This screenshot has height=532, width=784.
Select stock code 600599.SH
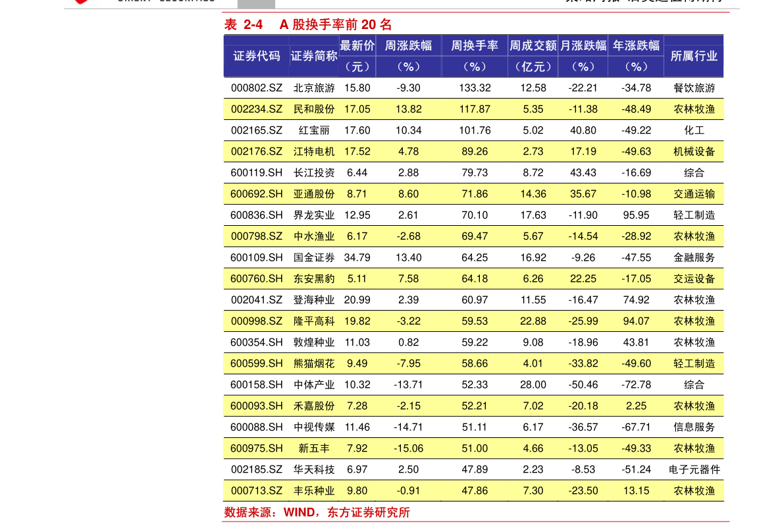tap(257, 363)
